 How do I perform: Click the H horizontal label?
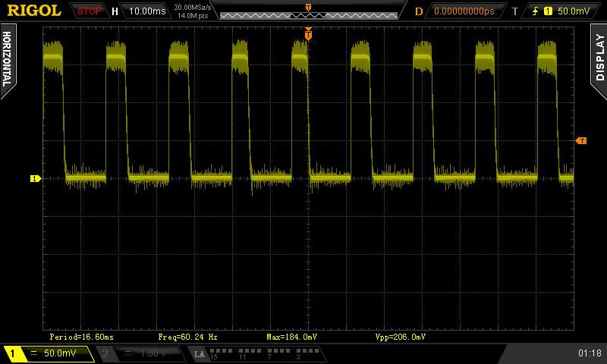(115, 11)
